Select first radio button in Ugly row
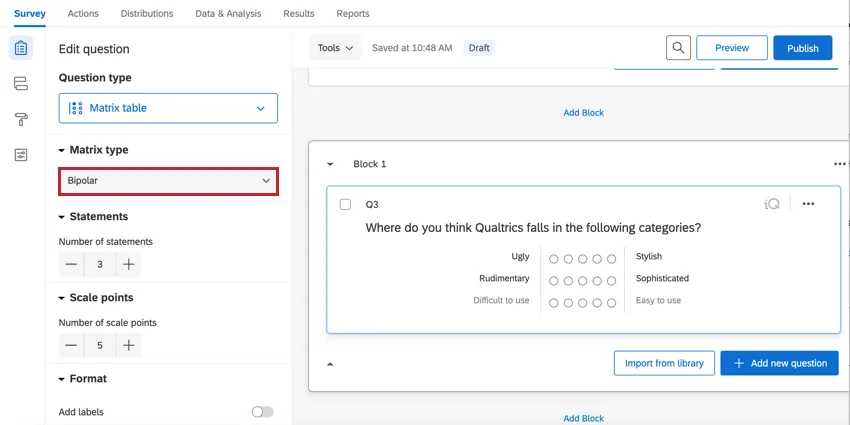Viewport: 850px width, 425px height. 554,259
